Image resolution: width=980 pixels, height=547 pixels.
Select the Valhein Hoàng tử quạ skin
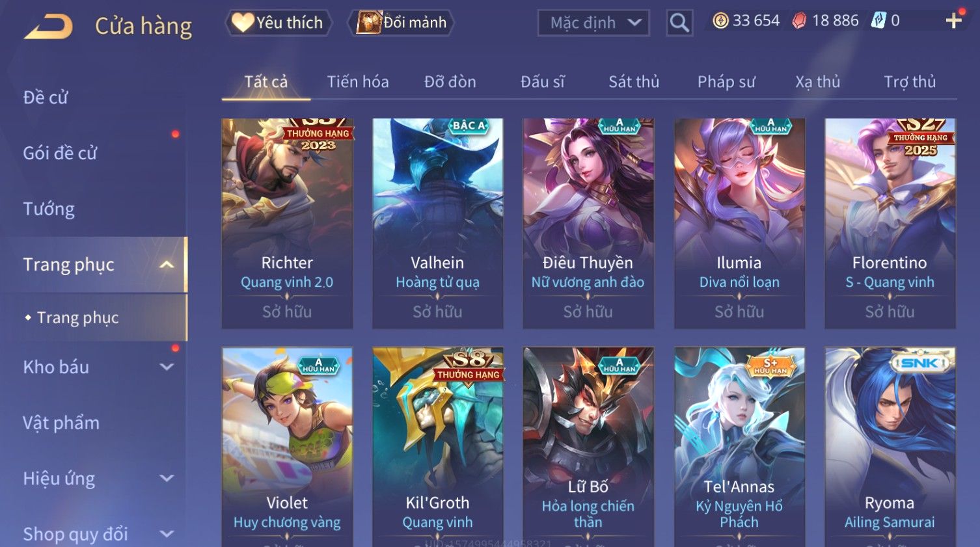437,223
